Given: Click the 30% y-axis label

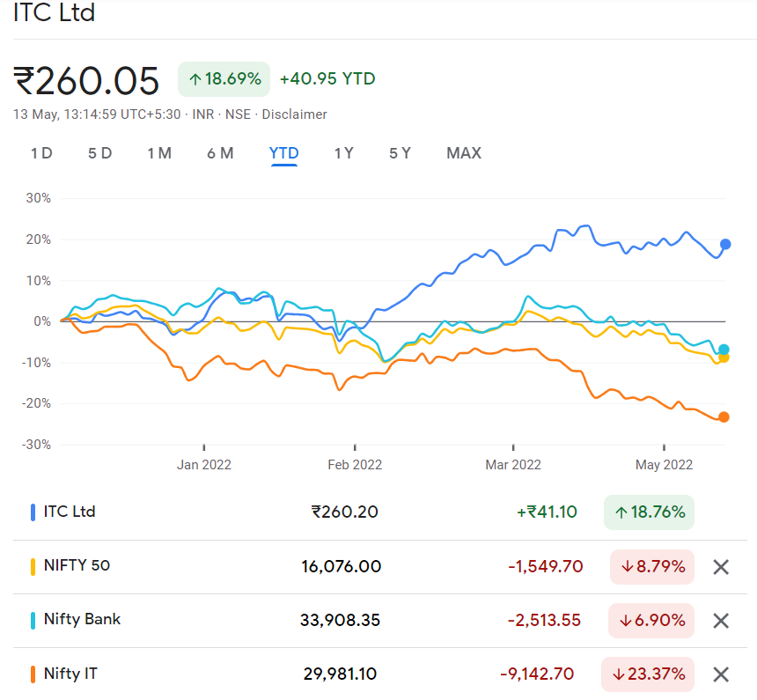Looking at the screenshot, I should click(x=38, y=198).
